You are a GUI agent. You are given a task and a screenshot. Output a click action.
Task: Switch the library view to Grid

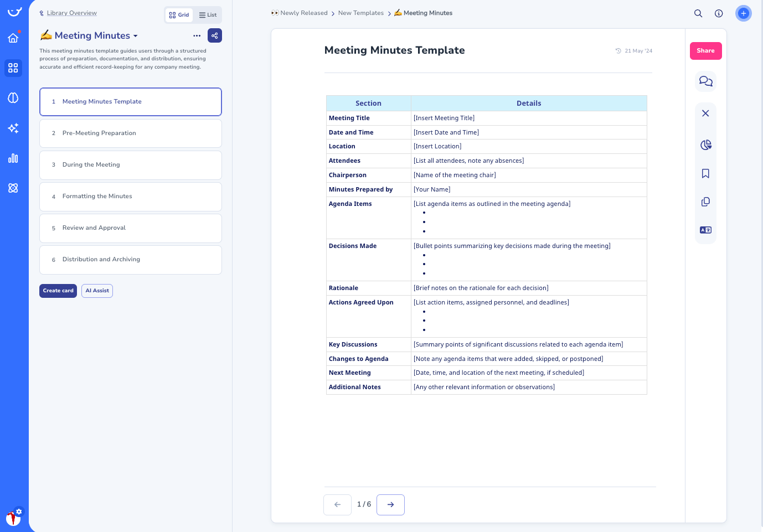pos(179,15)
